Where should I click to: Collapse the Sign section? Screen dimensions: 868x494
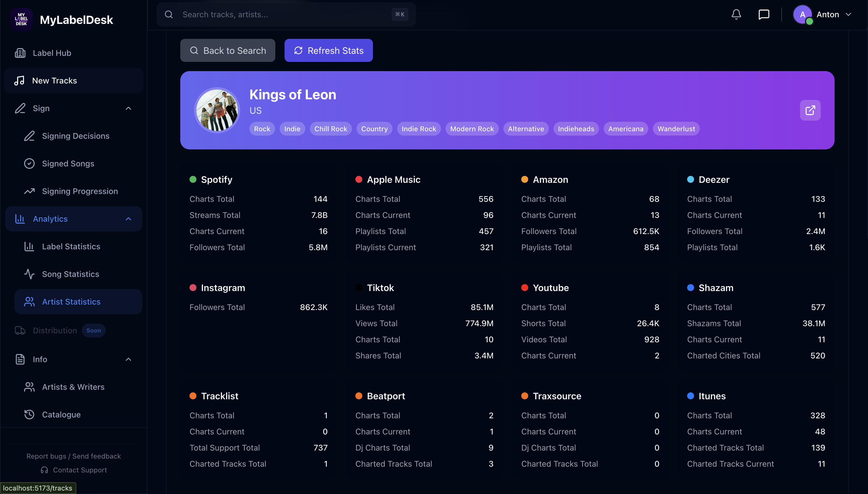coord(128,108)
